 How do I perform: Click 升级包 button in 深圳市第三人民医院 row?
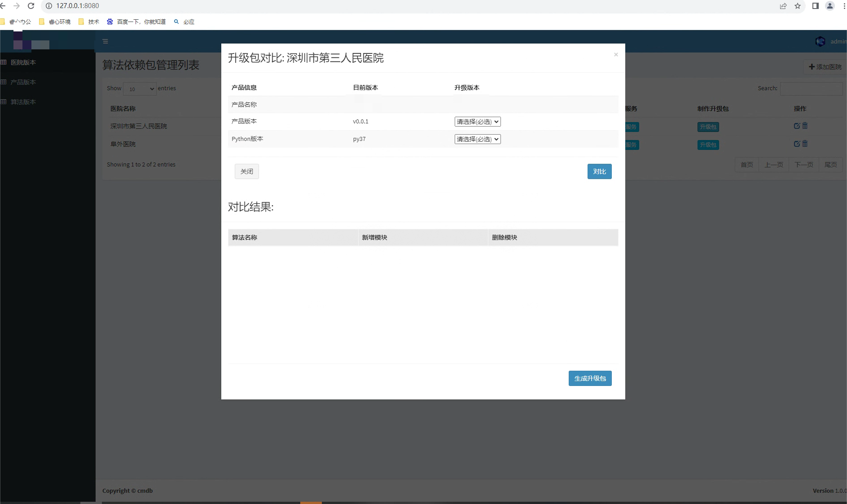point(708,127)
